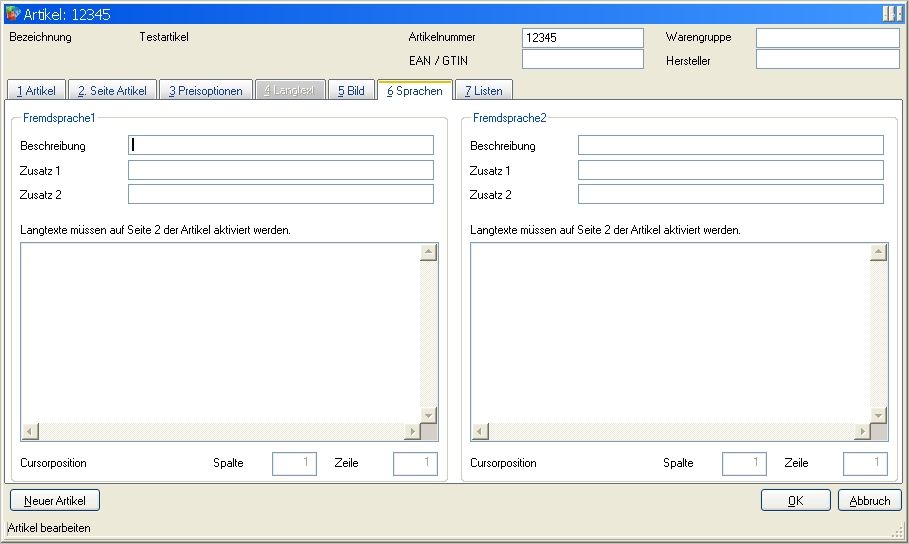Go to the 3 Preisoptionen tab
The image size is (909, 544).
pos(205,91)
